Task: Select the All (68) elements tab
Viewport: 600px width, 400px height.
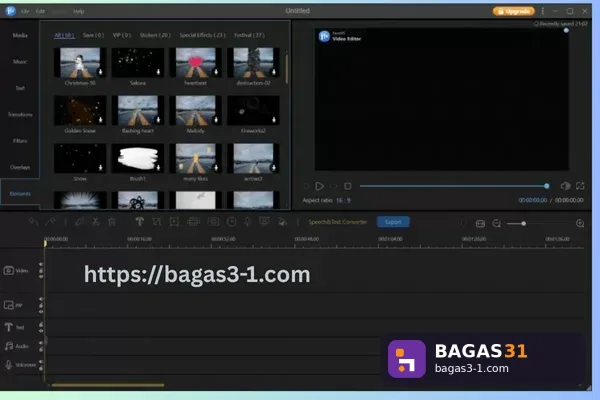Action: [64, 35]
